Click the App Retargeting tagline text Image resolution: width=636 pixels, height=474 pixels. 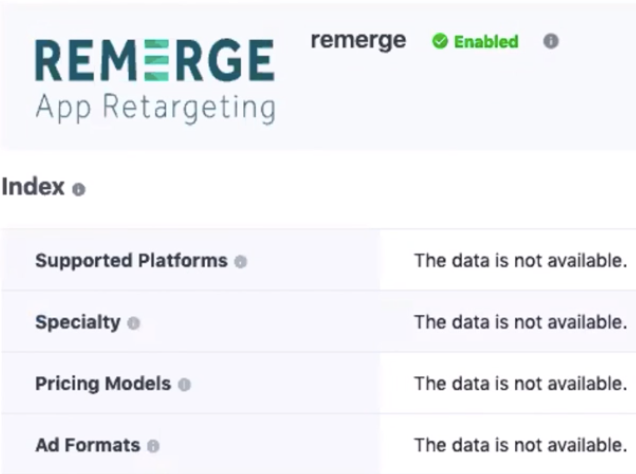coord(155,107)
